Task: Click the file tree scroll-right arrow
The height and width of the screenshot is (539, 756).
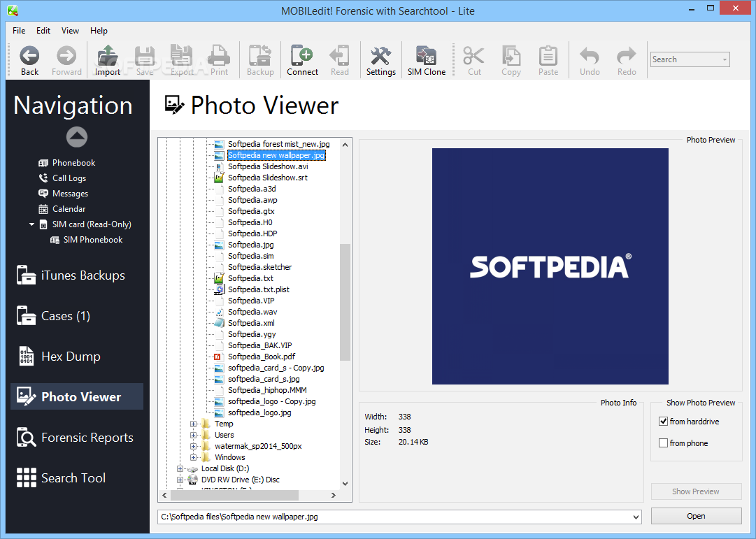Action: pyautogui.click(x=333, y=495)
